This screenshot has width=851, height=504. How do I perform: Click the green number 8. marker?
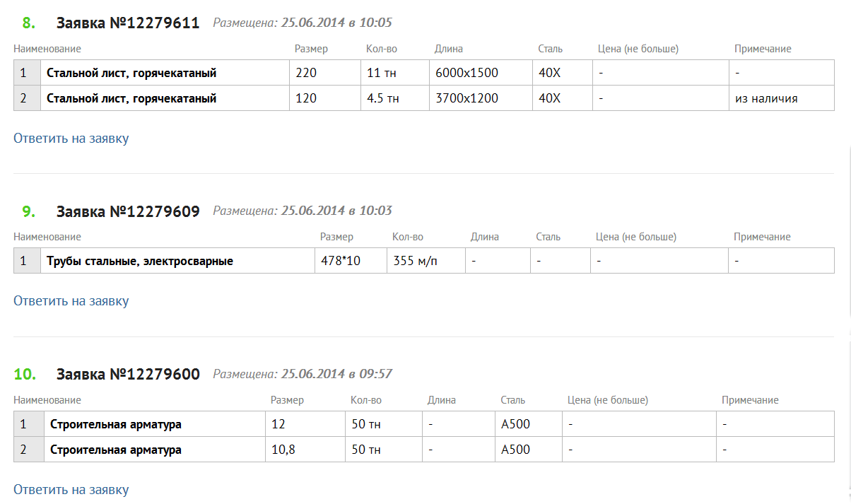pyautogui.click(x=28, y=23)
